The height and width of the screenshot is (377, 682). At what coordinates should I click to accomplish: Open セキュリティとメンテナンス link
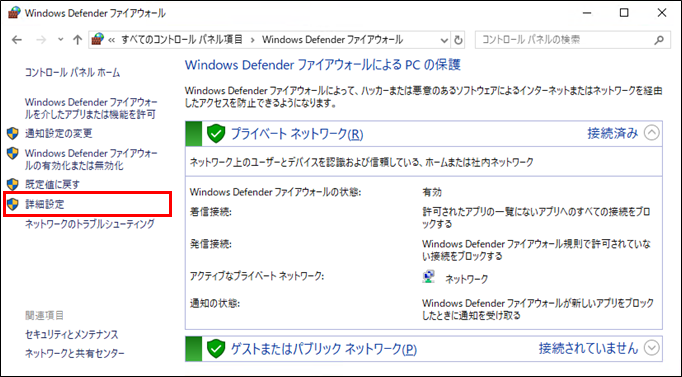pyautogui.click(x=71, y=334)
